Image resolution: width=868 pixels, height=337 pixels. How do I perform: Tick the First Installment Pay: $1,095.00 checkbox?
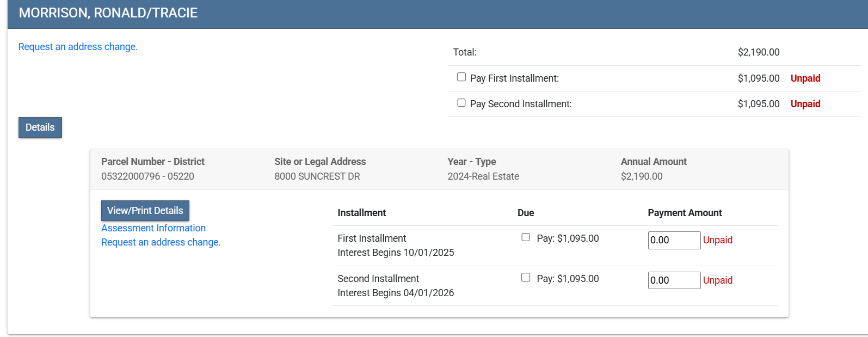526,237
